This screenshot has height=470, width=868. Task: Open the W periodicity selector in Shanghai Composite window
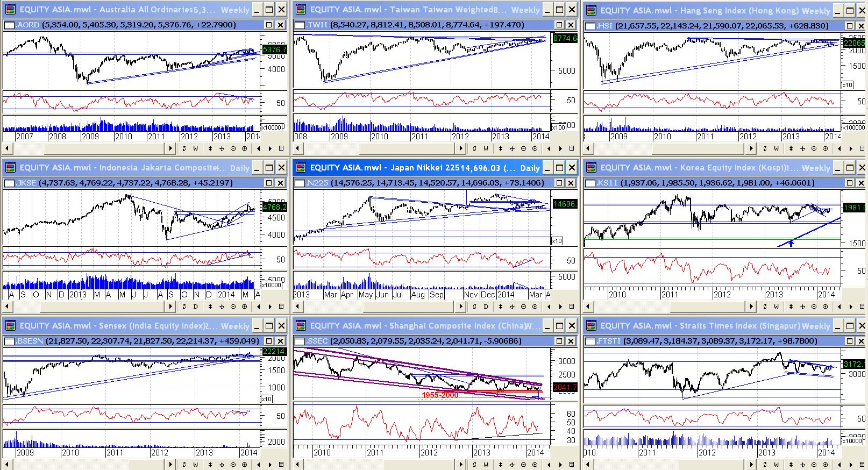point(486,465)
